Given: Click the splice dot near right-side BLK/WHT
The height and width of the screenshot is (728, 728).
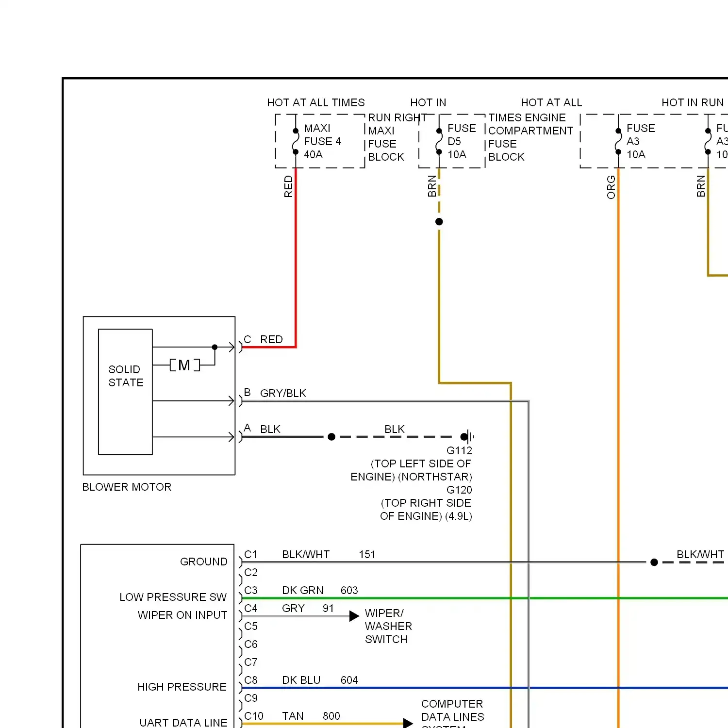Looking at the screenshot, I should click(x=654, y=562).
